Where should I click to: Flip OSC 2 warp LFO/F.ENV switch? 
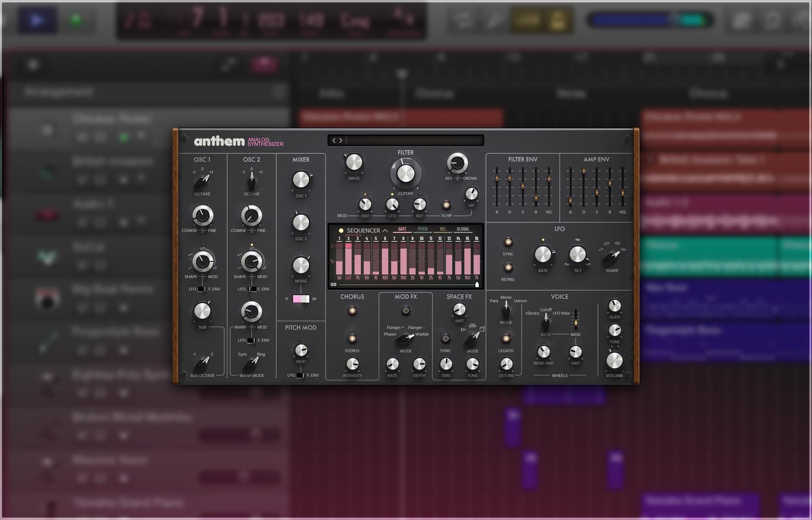point(251,340)
